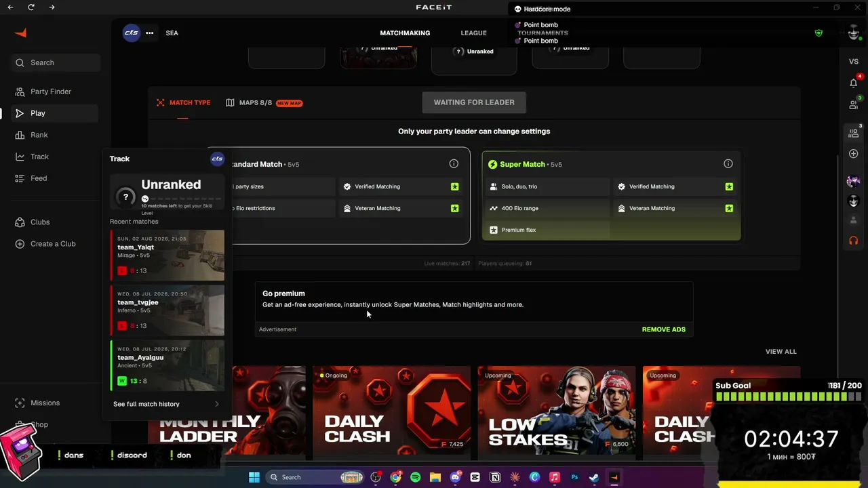
Task: Open Notion from the taskbar
Action: tap(495, 477)
